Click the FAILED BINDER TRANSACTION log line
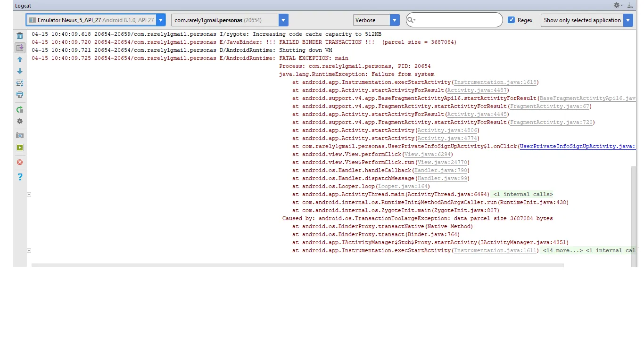Screen dimensions: 644x362 click(x=244, y=42)
